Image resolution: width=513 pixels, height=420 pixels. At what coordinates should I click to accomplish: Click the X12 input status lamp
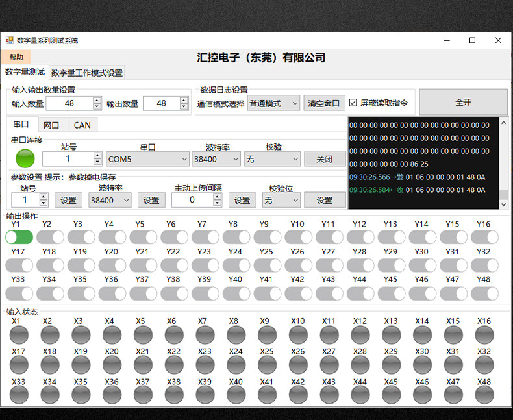(360, 335)
